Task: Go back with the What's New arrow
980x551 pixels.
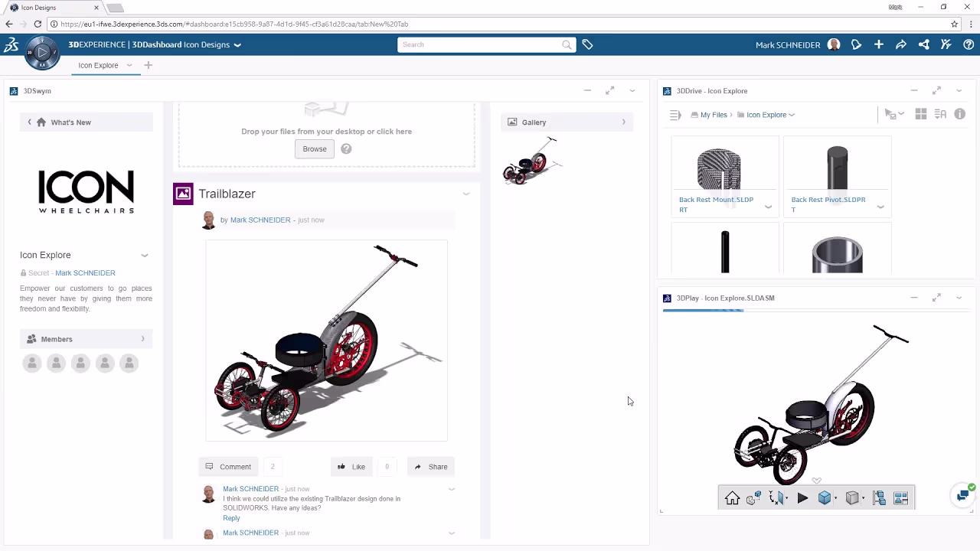Action: coord(29,122)
